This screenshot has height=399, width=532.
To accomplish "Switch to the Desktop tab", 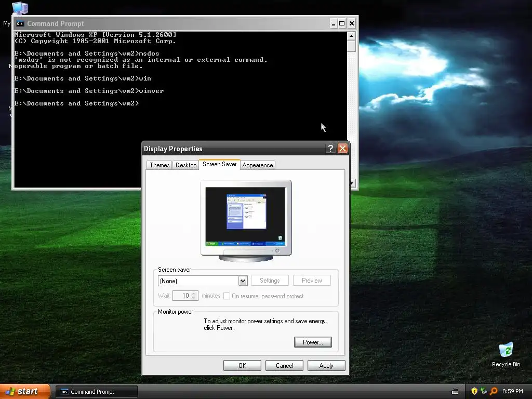I will tap(186, 165).
